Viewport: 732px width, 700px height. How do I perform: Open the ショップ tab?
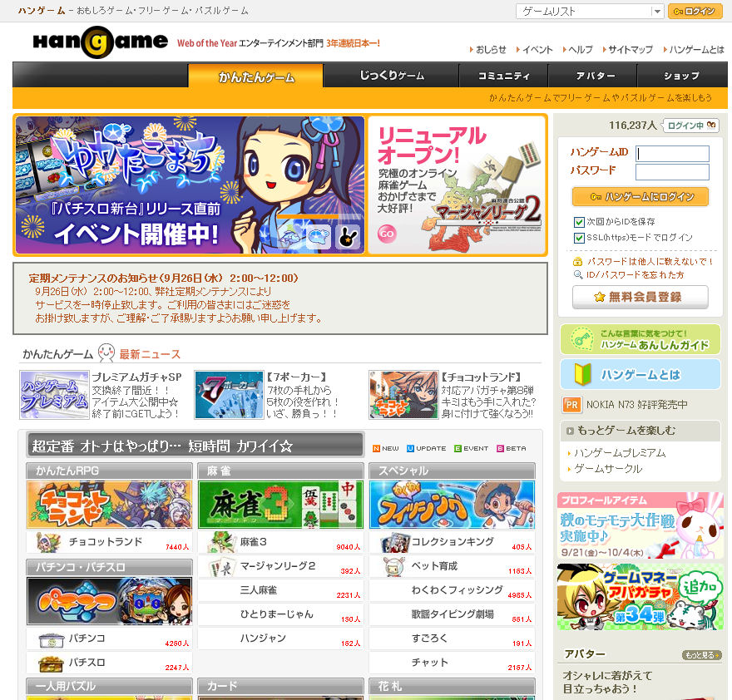[x=682, y=76]
